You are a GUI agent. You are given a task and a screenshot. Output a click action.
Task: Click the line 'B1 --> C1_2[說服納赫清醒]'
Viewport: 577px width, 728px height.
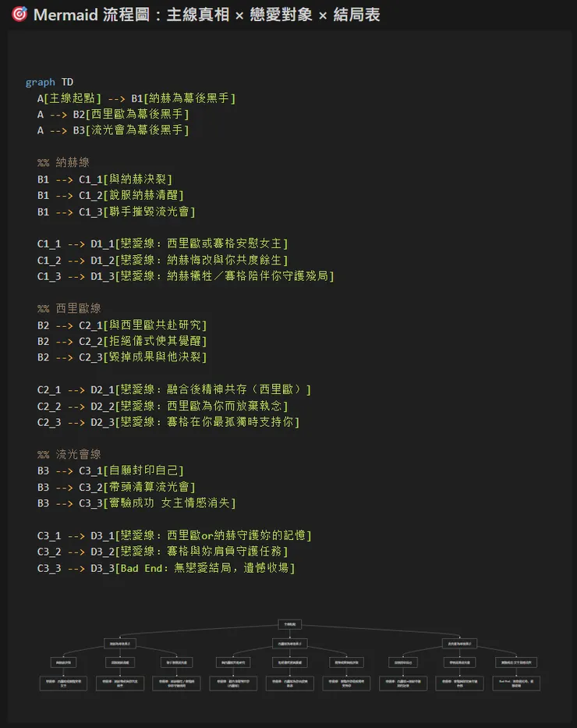tap(111, 195)
